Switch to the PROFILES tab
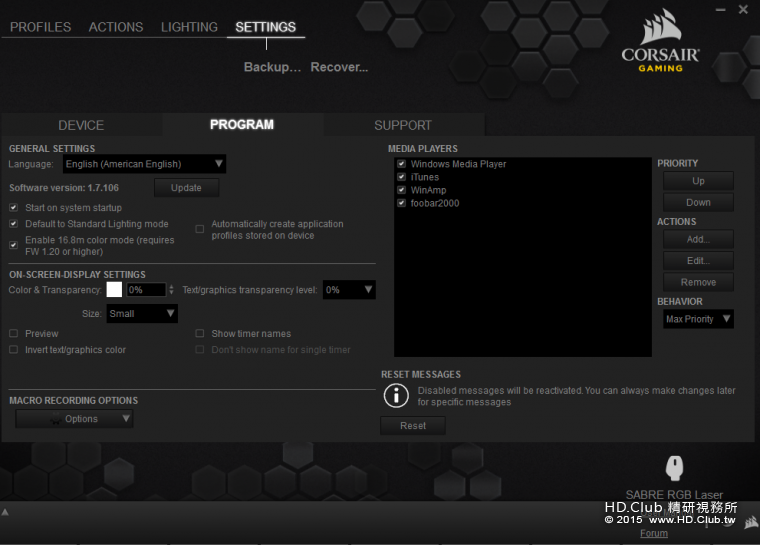The height and width of the screenshot is (545, 760). tap(40, 27)
